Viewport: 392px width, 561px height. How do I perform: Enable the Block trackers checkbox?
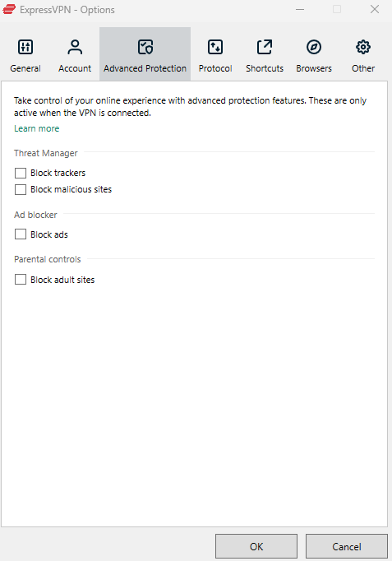21,174
